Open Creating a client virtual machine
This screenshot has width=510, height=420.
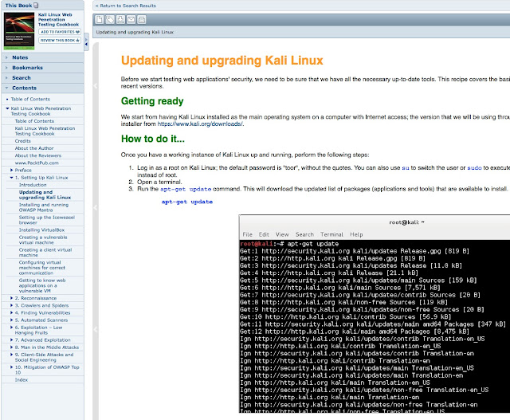click(x=45, y=253)
